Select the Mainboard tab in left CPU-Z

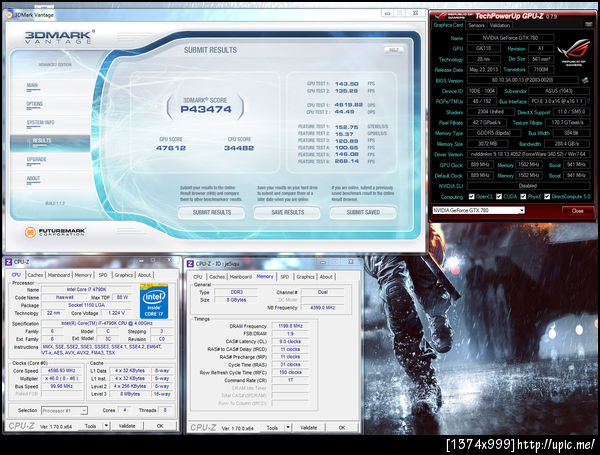59,275
